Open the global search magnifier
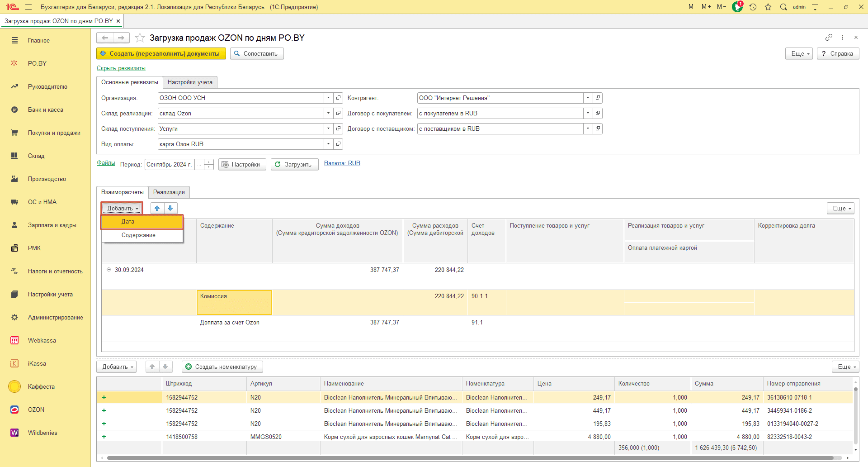Screen dimensions: 868x467 point(783,7)
